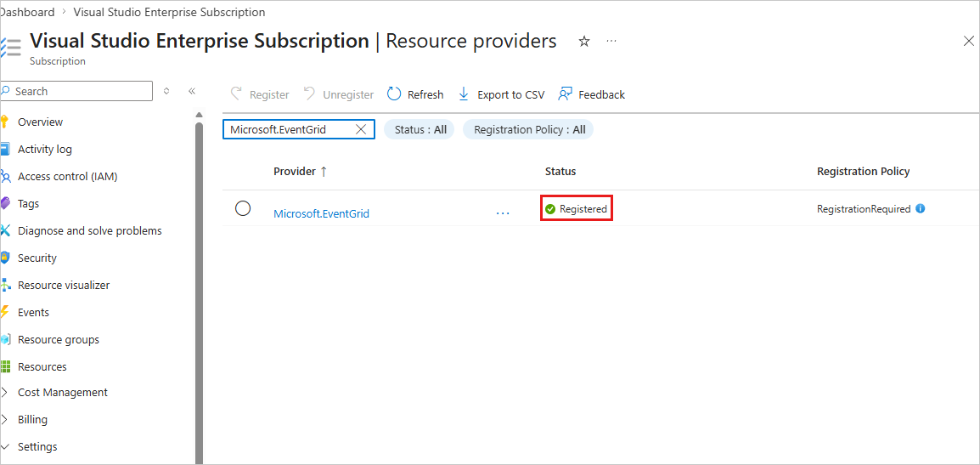Open Security menu item

tap(37, 258)
